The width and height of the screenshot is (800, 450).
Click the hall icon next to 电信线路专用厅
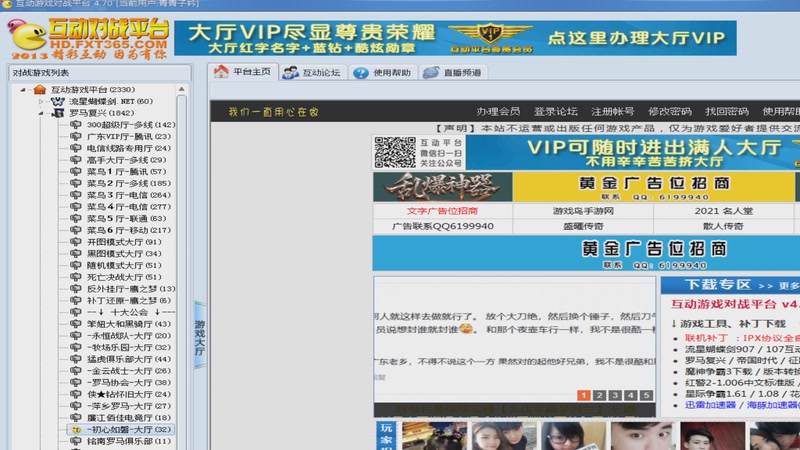click(76, 148)
